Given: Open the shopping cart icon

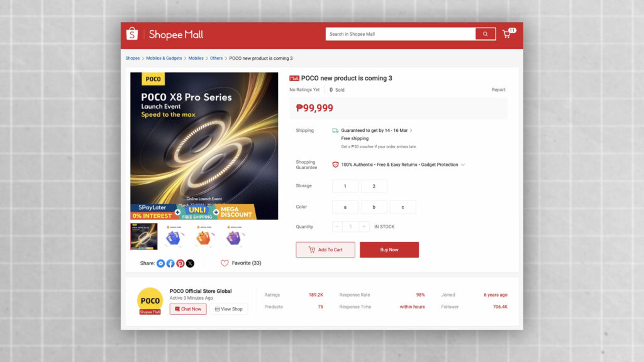Looking at the screenshot, I should click(x=507, y=34).
